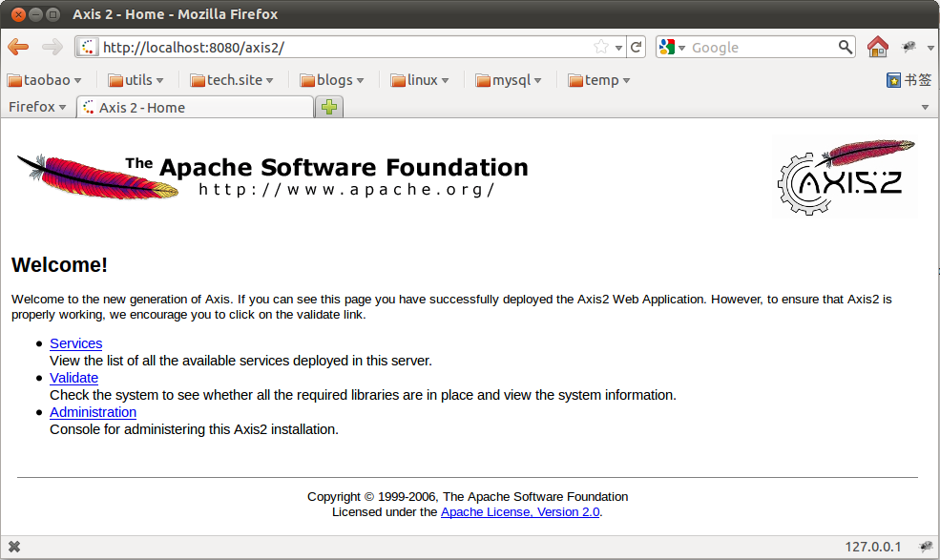Viewport: 940px width, 560px height.
Task: Choose search engine from Google icon dropdown
Action: (x=672, y=47)
